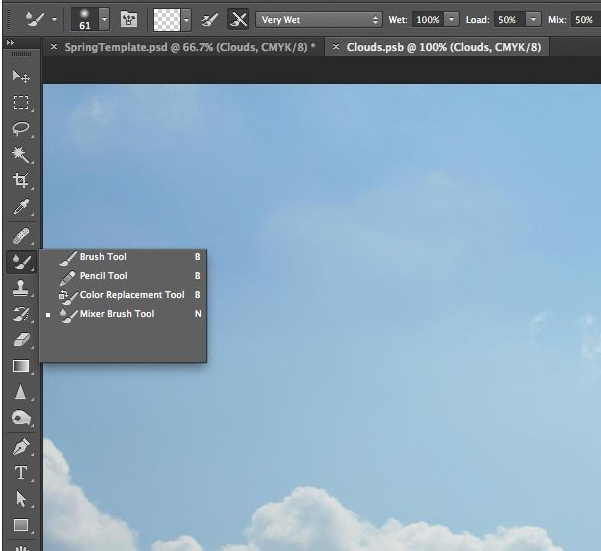The height and width of the screenshot is (551, 601).
Task: Choose Brush Tool from flyout menu
Action: [123, 257]
